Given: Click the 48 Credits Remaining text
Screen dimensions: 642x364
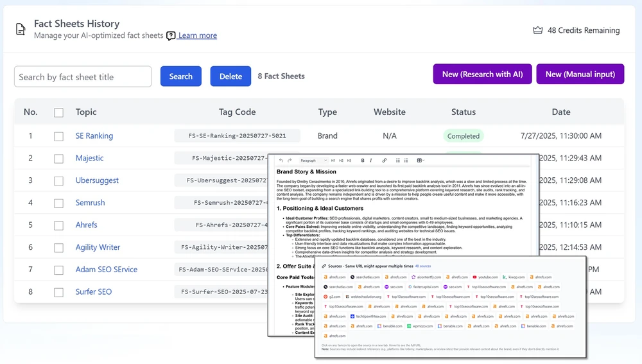Looking at the screenshot, I should click(x=584, y=30).
